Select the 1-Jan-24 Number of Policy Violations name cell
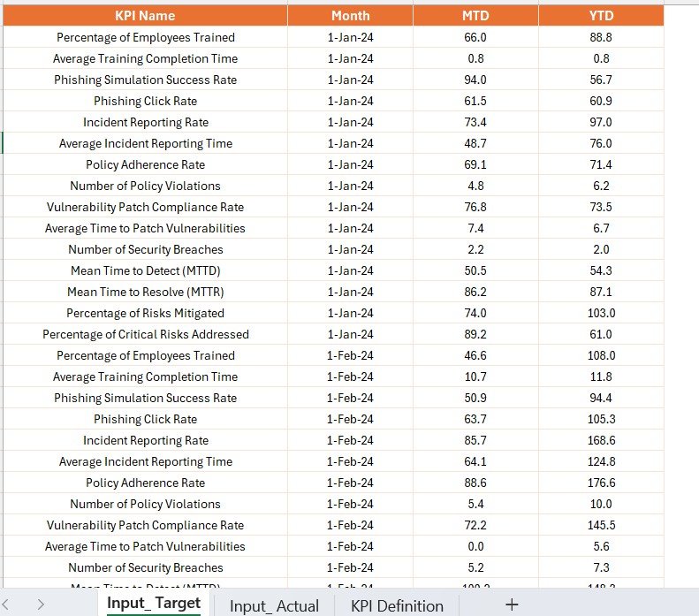Image resolution: width=699 pixels, height=616 pixels. pyautogui.click(x=145, y=186)
